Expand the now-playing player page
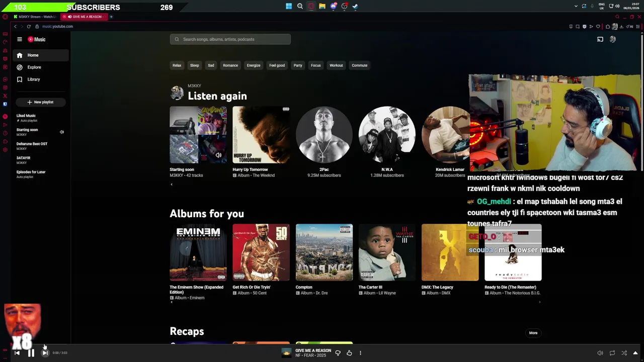Image resolution: width=644 pixels, height=362 pixels. [635, 353]
